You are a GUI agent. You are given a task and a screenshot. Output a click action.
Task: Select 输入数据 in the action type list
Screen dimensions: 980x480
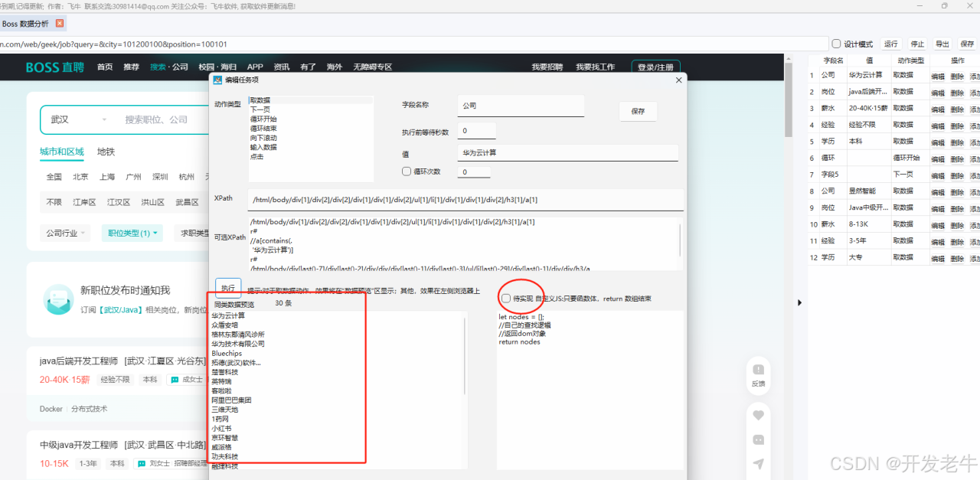point(310,147)
